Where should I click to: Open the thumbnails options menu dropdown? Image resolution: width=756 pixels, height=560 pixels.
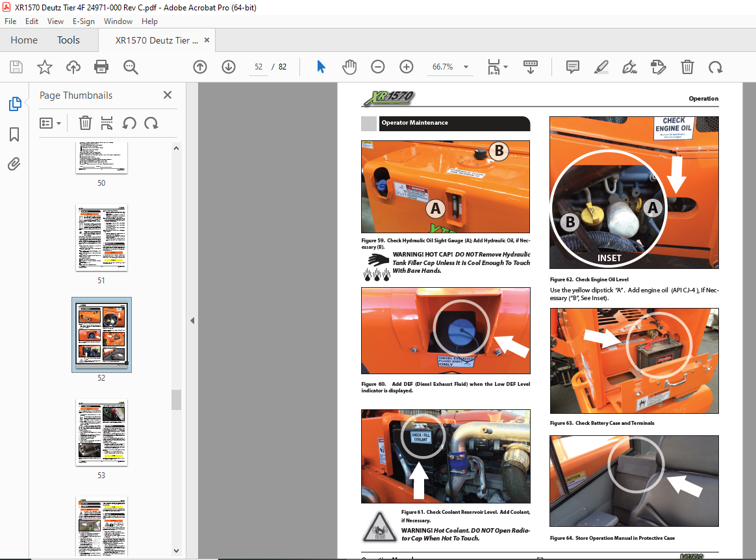pyautogui.click(x=50, y=123)
